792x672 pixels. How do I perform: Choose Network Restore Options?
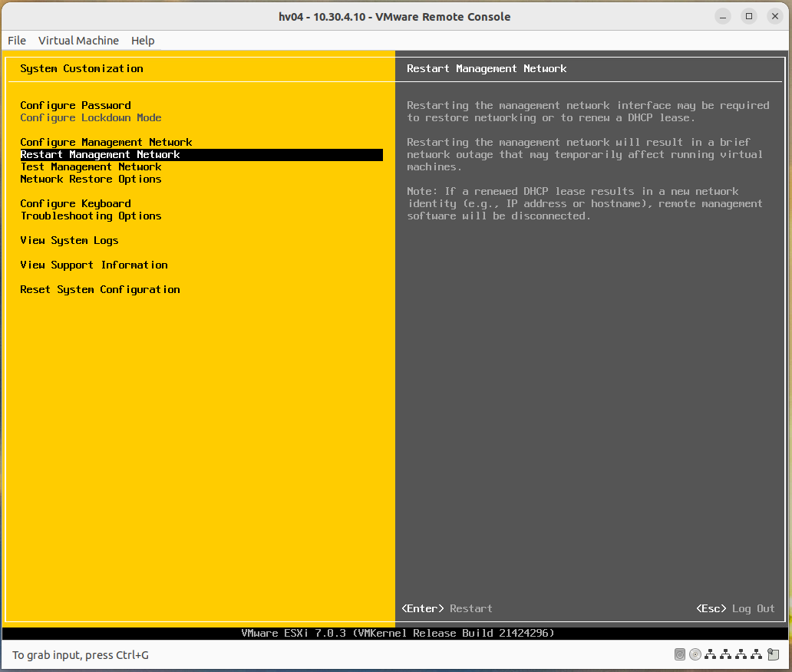coord(91,179)
